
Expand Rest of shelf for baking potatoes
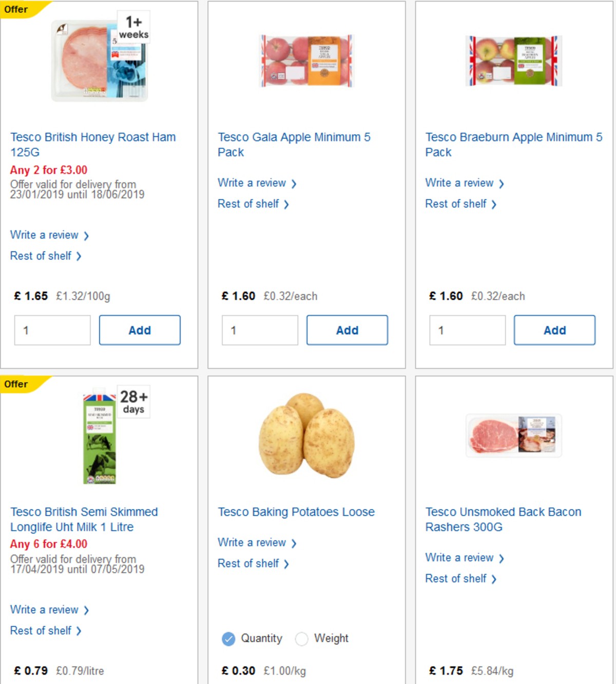tap(248, 563)
